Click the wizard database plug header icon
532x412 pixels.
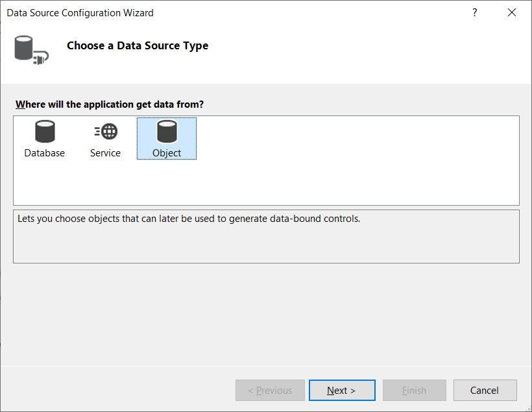[31, 50]
